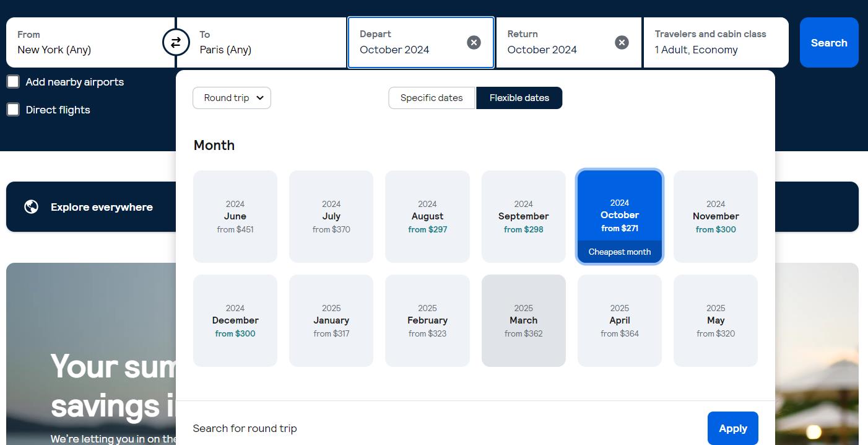The width and height of the screenshot is (868, 445).
Task: Choose the September 2024 month card
Action: click(523, 216)
